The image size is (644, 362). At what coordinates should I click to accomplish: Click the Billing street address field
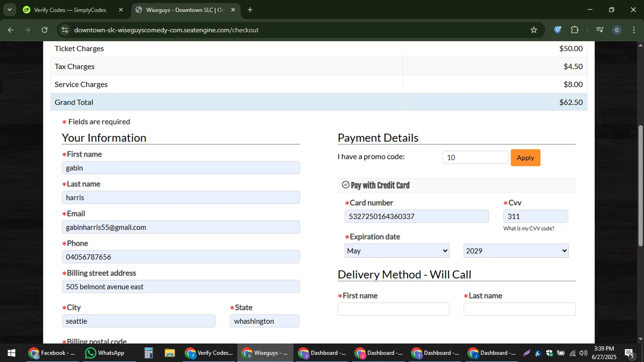click(181, 286)
